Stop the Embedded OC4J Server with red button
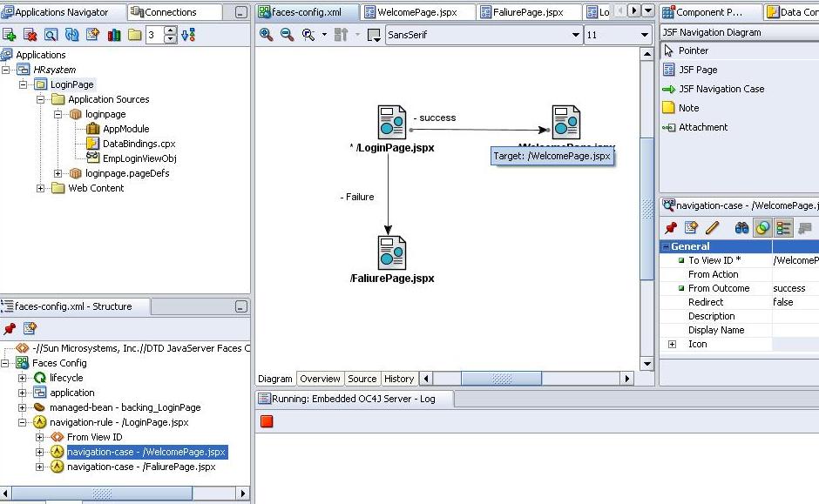Image resolution: width=819 pixels, height=504 pixels. (x=267, y=421)
